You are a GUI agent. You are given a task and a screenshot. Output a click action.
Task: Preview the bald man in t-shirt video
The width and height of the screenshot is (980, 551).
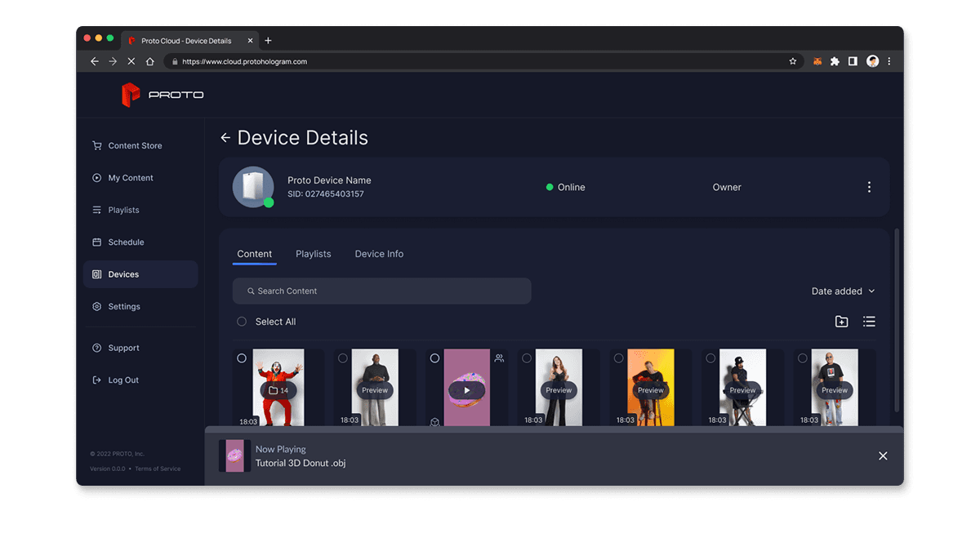coord(835,390)
